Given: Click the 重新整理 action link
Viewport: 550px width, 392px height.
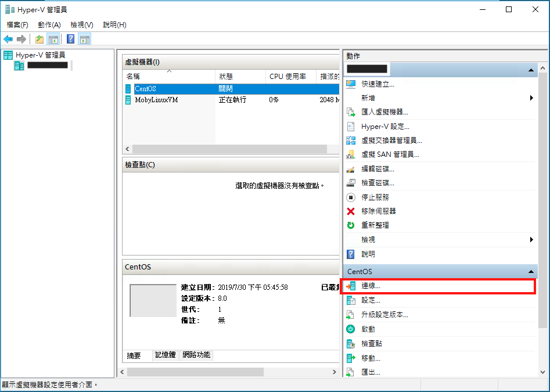Looking at the screenshot, I should (x=375, y=225).
